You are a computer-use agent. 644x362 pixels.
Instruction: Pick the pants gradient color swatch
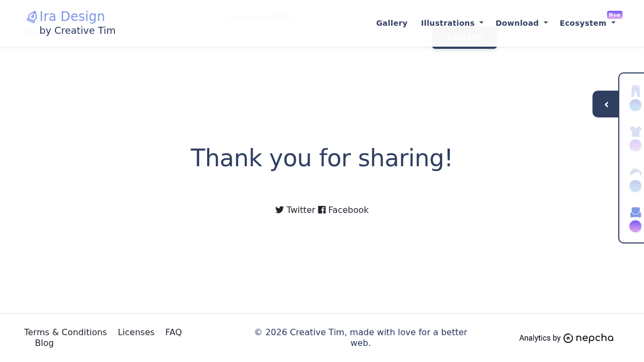[x=635, y=105]
